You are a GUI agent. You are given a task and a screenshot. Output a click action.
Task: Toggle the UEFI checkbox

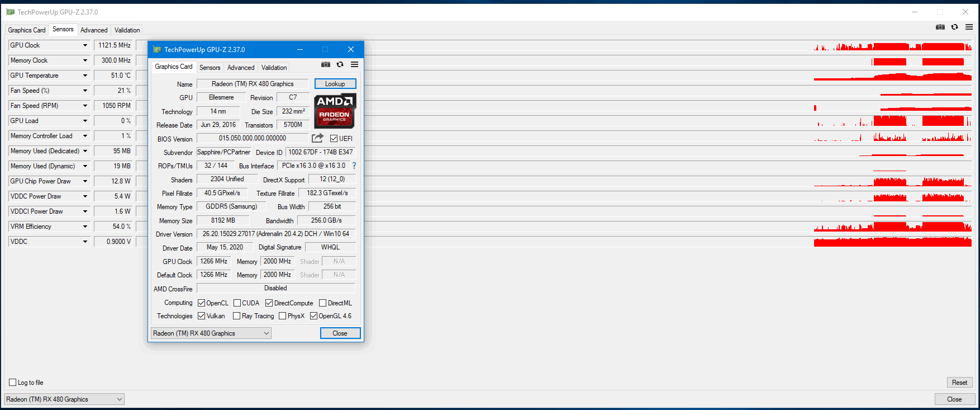[334, 138]
